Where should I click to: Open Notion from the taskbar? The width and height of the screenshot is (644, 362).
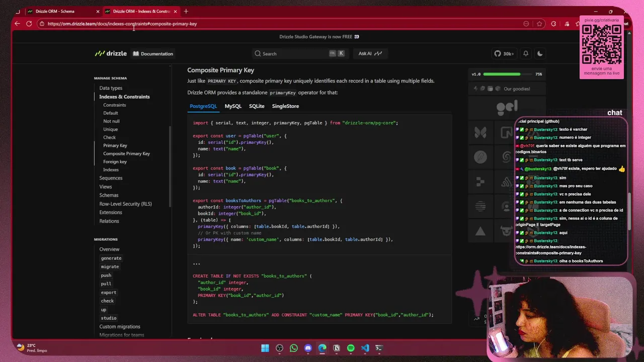pyautogui.click(x=337, y=348)
